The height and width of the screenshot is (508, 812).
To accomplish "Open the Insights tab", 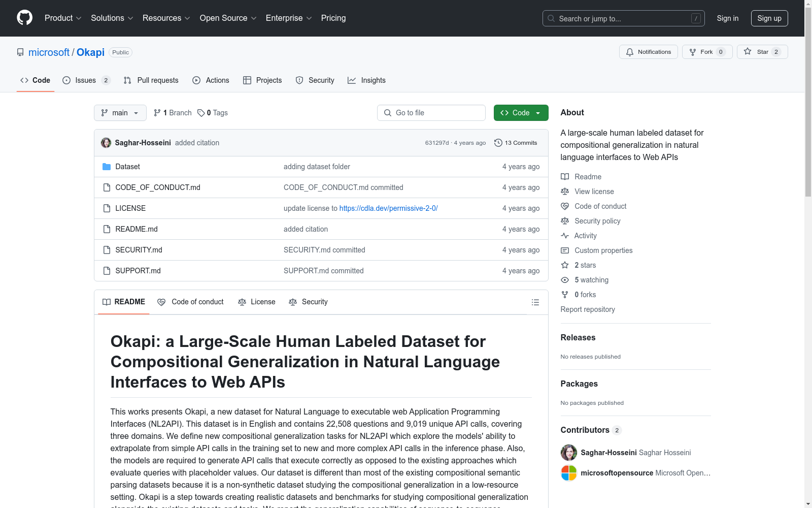I will pyautogui.click(x=366, y=80).
